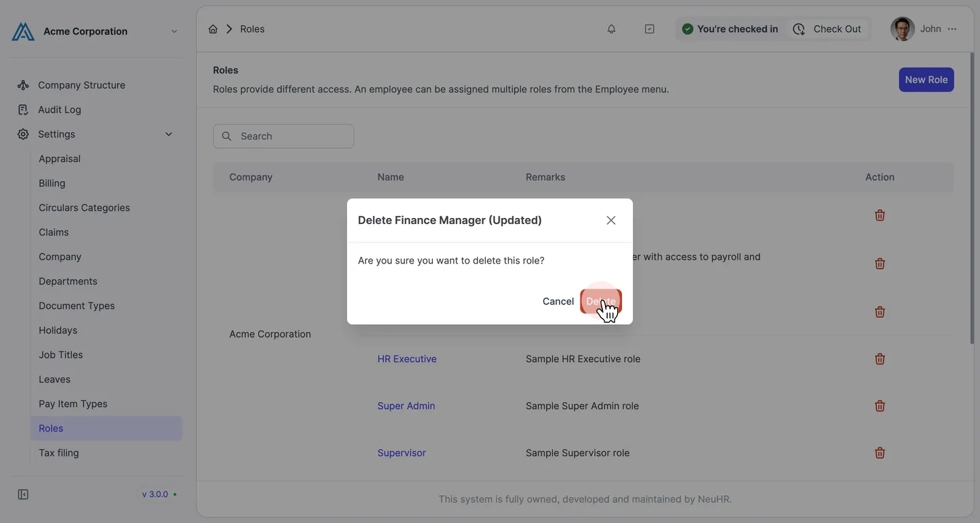Image resolution: width=980 pixels, height=523 pixels.
Task: Click the Acme Corporation table cell
Action: pos(270,334)
